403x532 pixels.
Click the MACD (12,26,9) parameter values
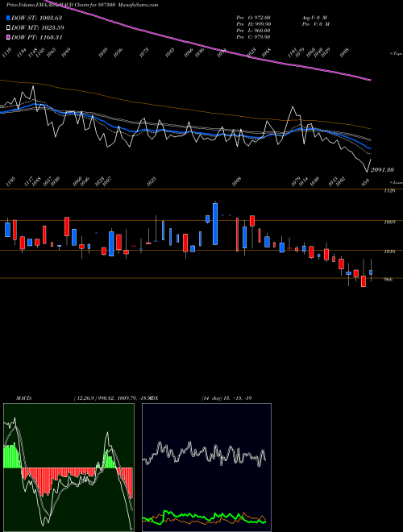click(x=112, y=398)
